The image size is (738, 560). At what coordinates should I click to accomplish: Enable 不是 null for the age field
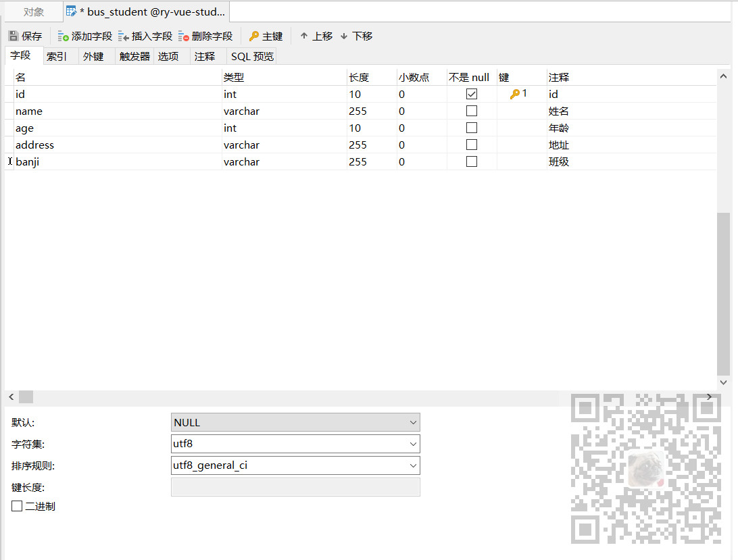coord(471,128)
